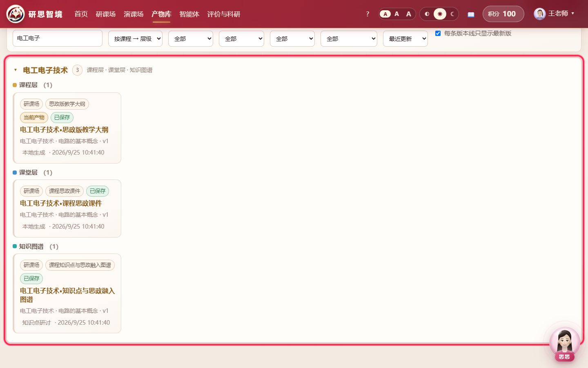Select the light mode sun toggle
Viewport: 588px width, 368px height.
(x=440, y=14)
